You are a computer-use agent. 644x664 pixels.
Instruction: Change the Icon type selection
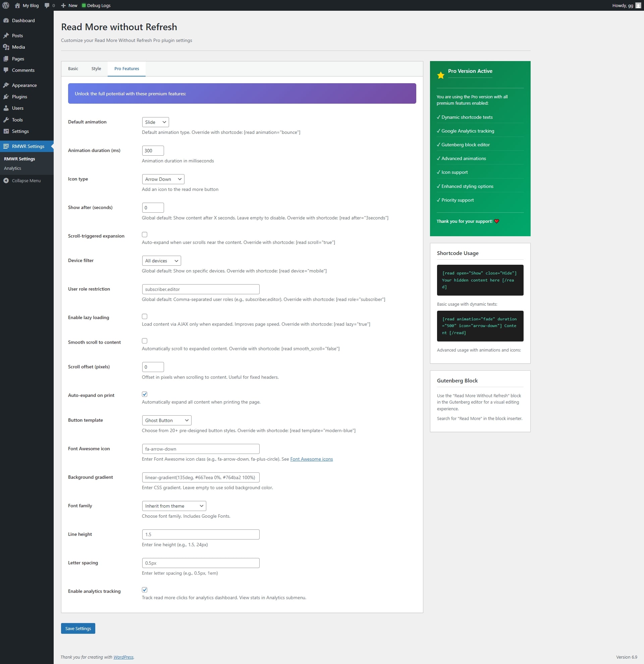(x=163, y=179)
